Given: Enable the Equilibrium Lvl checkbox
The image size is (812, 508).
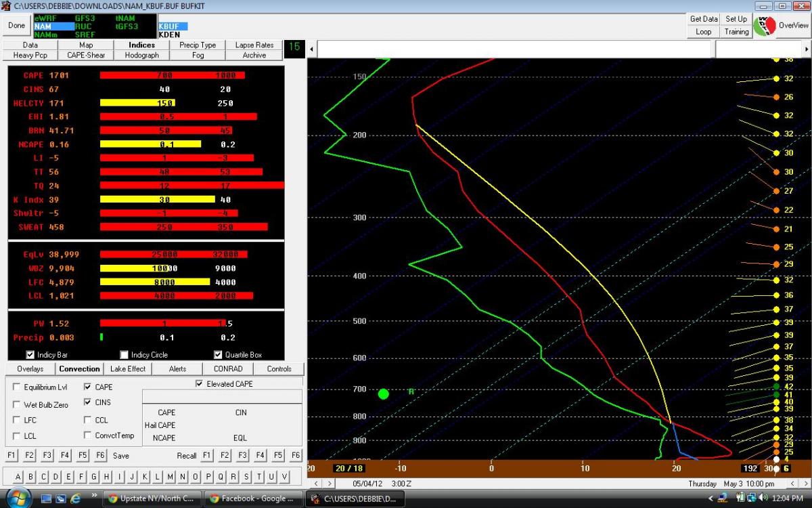Looking at the screenshot, I should pyautogui.click(x=17, y=387).
